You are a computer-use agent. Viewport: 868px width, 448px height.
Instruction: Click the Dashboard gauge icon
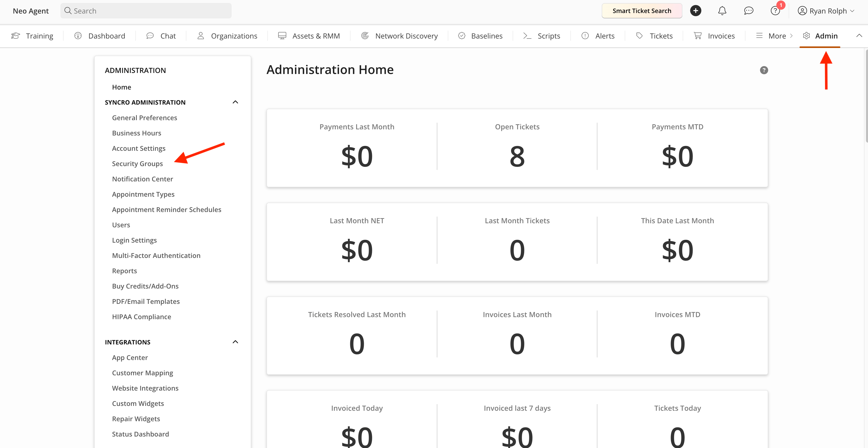(x=78, y=36)
